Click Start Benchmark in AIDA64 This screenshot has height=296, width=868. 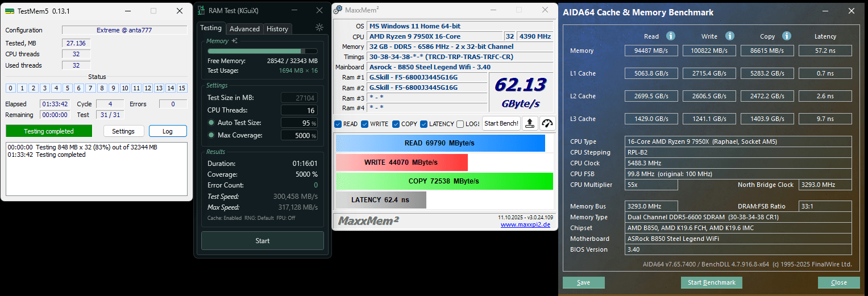(712, 282)
